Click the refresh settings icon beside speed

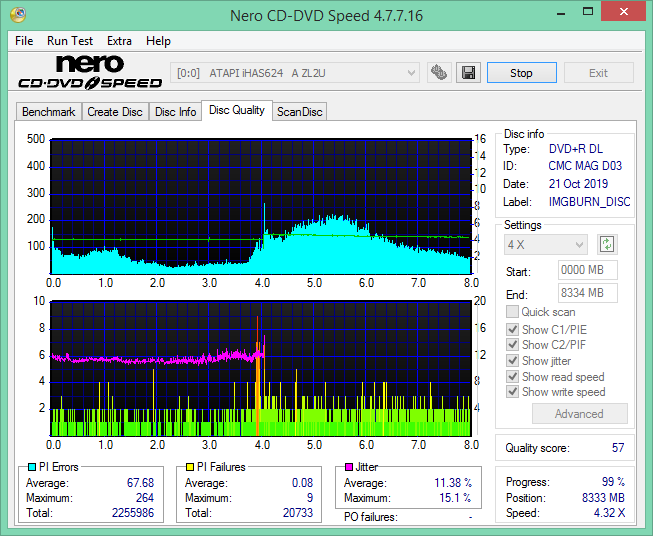coord(607,244)
